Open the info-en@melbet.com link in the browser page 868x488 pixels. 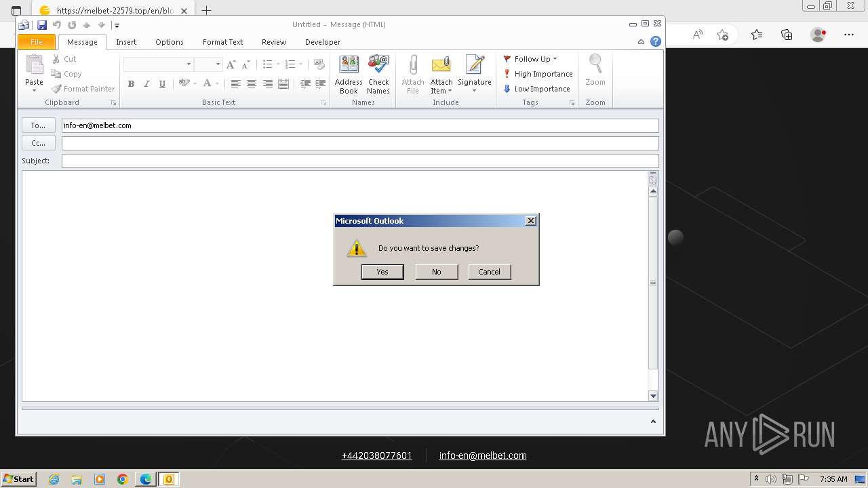coord(483,455)
